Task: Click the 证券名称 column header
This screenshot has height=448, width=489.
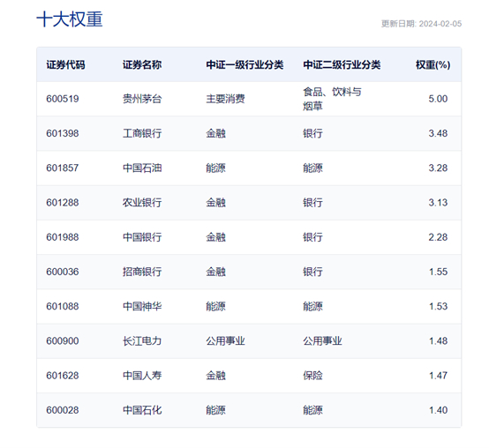Action: pyautogui.click(x=142, y=64)
